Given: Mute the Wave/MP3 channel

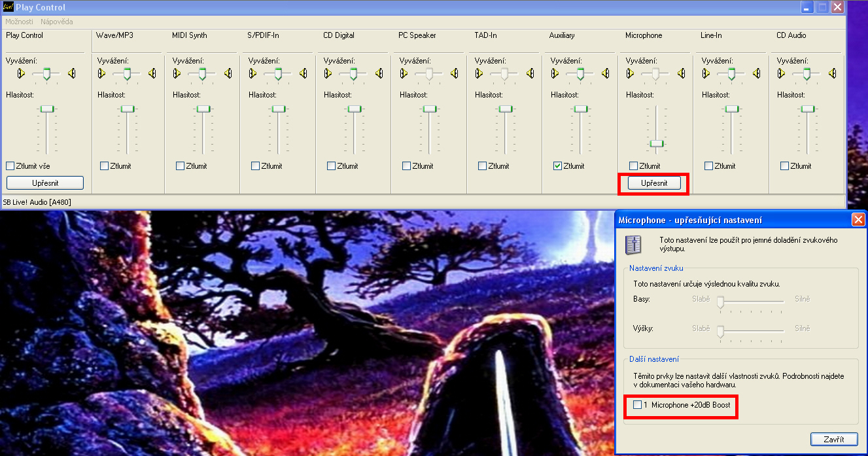Looking at the screenshot, I should click(x=104, y=166).
